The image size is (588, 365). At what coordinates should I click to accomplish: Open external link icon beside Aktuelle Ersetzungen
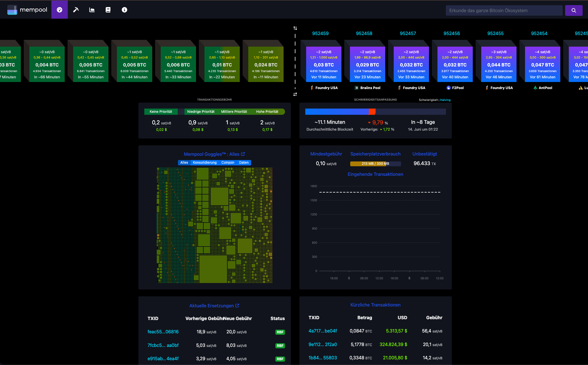(x=237, y=306)
